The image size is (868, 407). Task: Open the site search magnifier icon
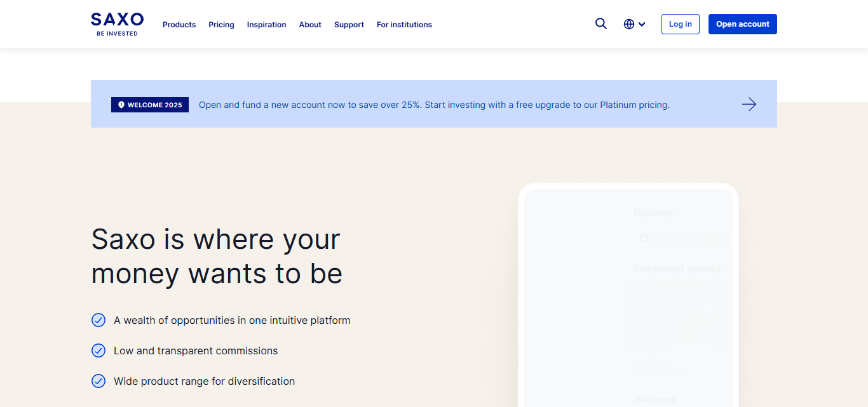601,24
